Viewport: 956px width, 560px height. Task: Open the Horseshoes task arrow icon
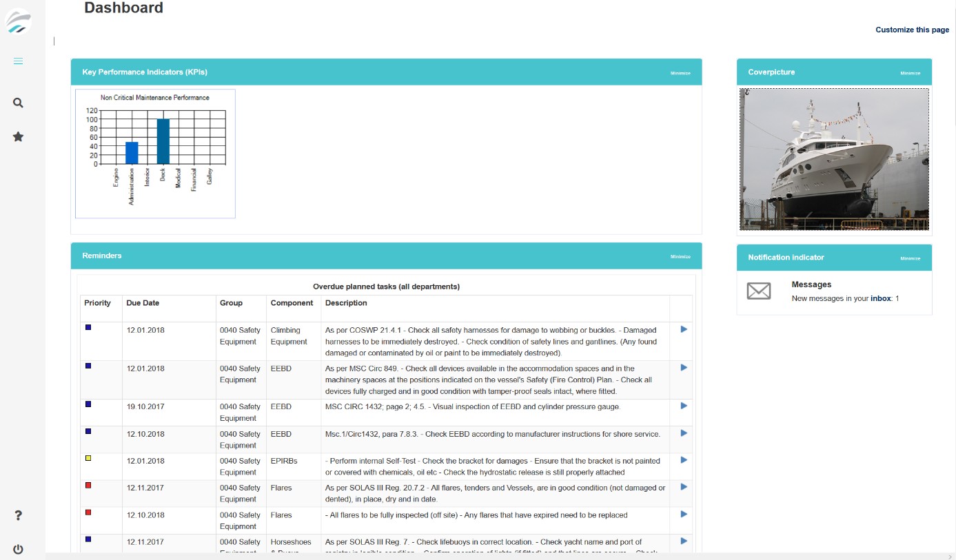(684, 541)
